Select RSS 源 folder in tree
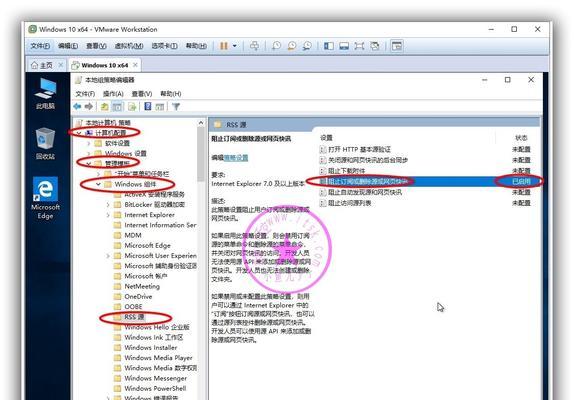 134,317
